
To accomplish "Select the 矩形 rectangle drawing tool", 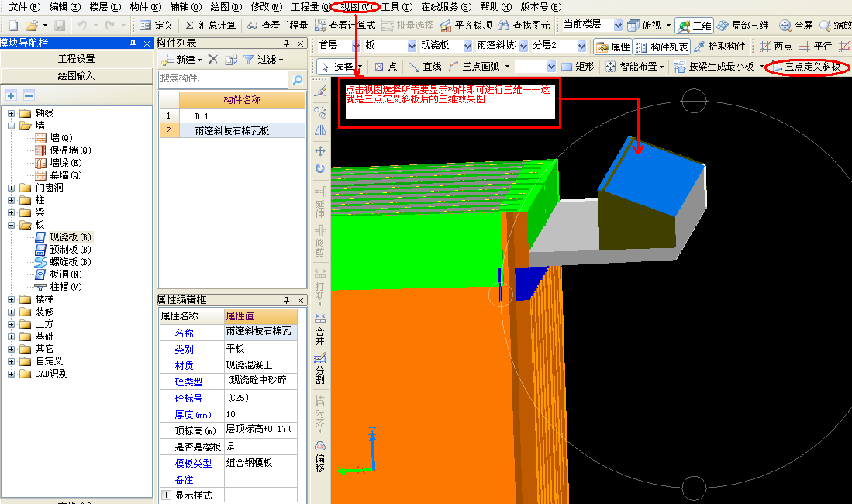I will pyautogui.click(x=578, y=67).
